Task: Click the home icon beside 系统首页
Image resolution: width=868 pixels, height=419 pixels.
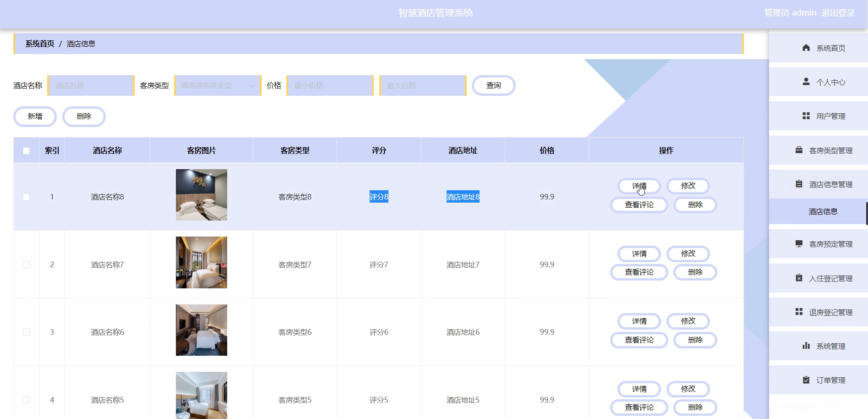Action: click(806, 48)
